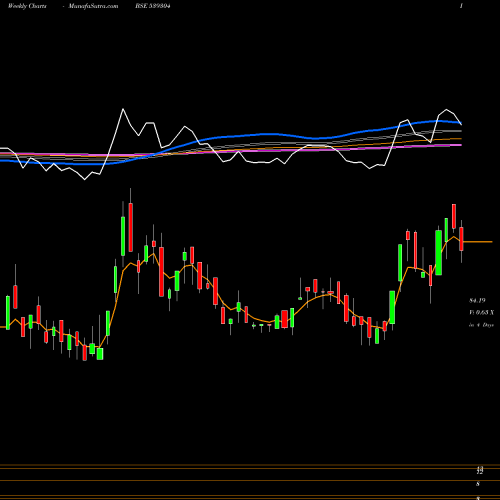Click the largest green candle near right side
This screenshot has width=500, height=500.
point(439,252)
